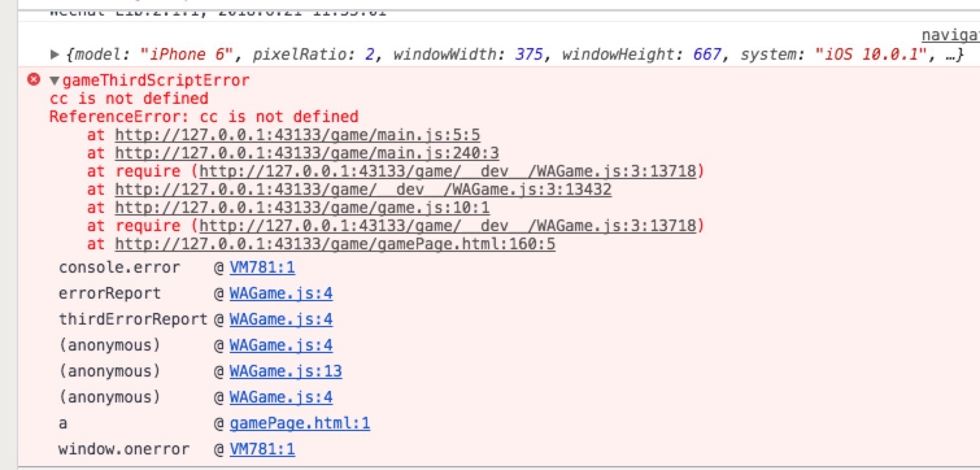Click the last require WAGame.js:3:13718 link
The height and width of the screenshot is (470, 980).
coord(448,226)
